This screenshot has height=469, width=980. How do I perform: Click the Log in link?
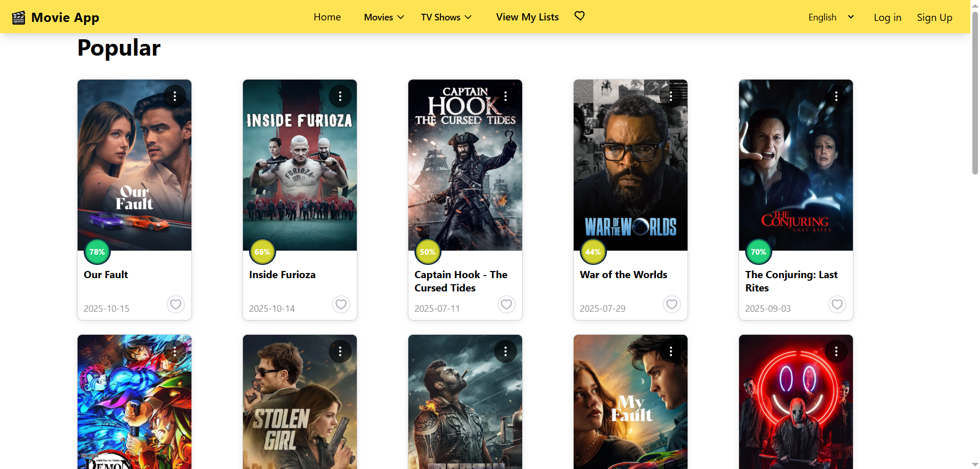887,18
